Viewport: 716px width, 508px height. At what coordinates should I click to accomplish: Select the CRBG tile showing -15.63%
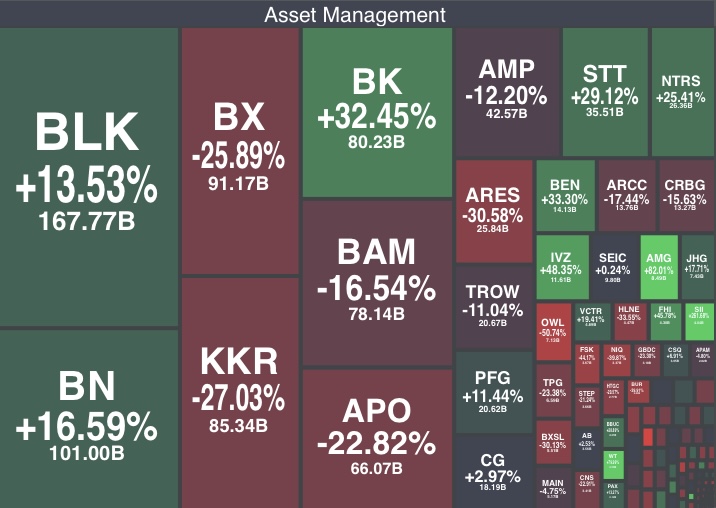point(685,195)
